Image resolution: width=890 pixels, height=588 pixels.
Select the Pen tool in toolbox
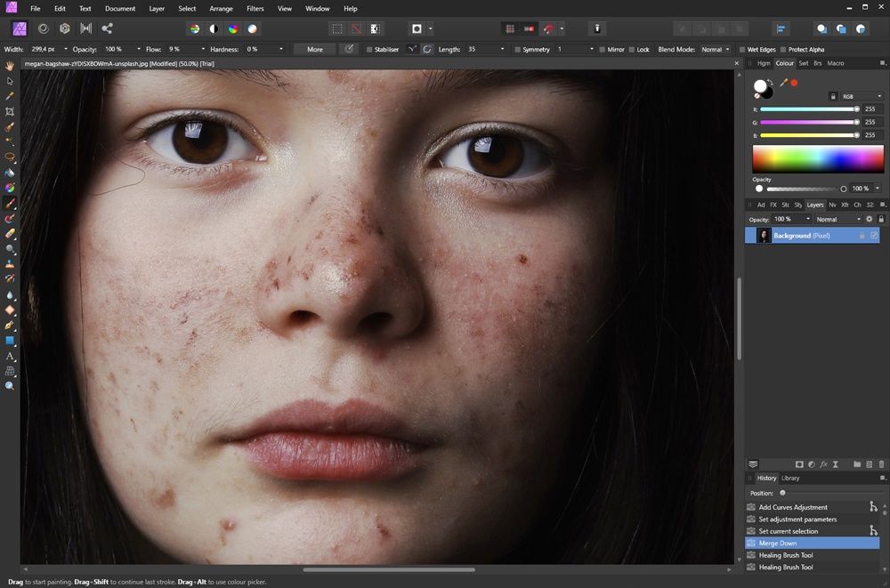pyautogui.click(x=10, y=326)
